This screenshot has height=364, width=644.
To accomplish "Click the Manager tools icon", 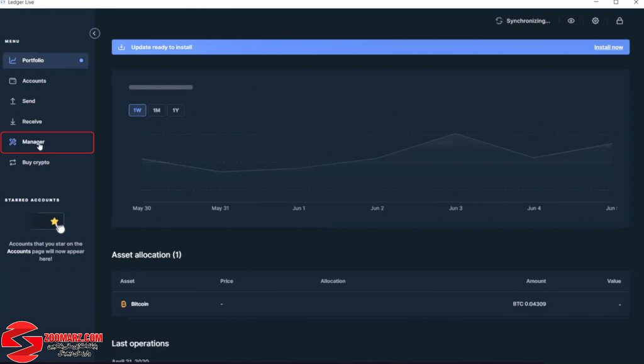I will click(13, 142).
